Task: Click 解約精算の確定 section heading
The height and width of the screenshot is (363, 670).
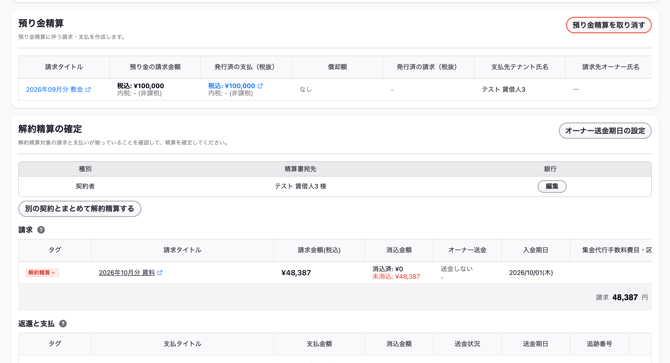Action: [50, 129]
